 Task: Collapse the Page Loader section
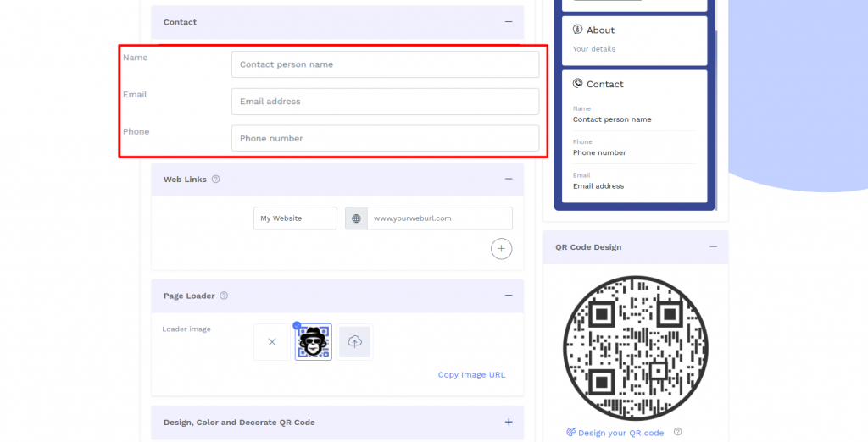point(508,296)
